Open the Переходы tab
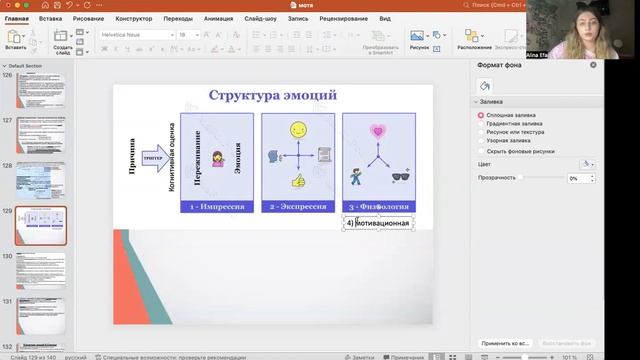Viewport: 640px width, 360px height. [x=178, y=19]
